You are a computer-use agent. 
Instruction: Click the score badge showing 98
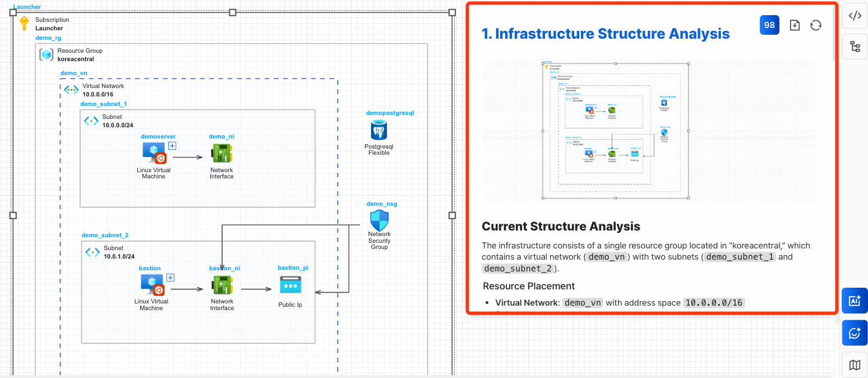point(769,25)
